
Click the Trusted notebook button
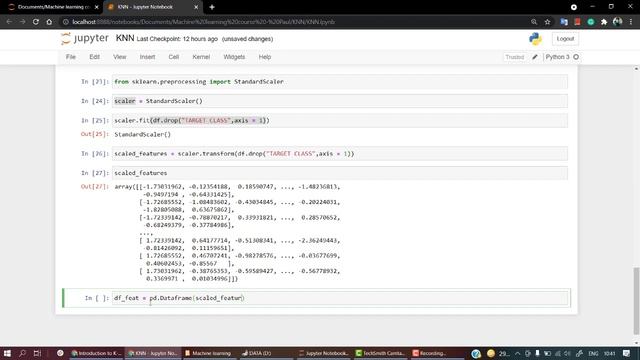click(514, 57)
